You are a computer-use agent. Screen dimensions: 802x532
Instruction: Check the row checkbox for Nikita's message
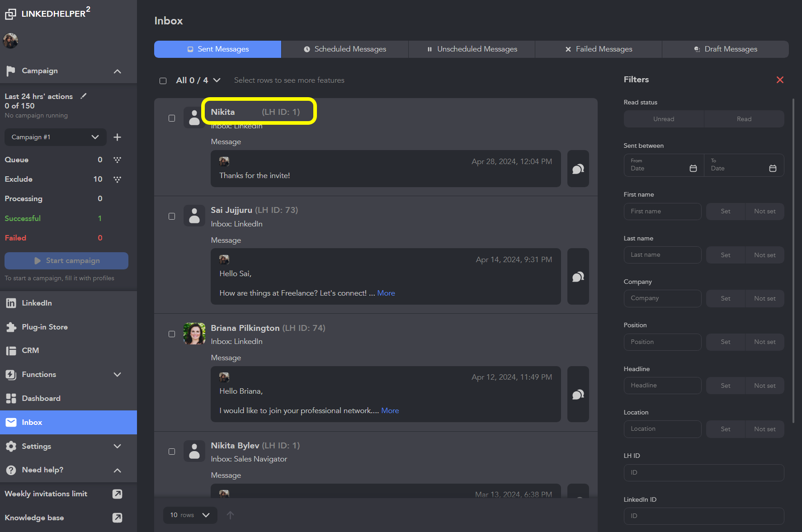click(172, 118)
